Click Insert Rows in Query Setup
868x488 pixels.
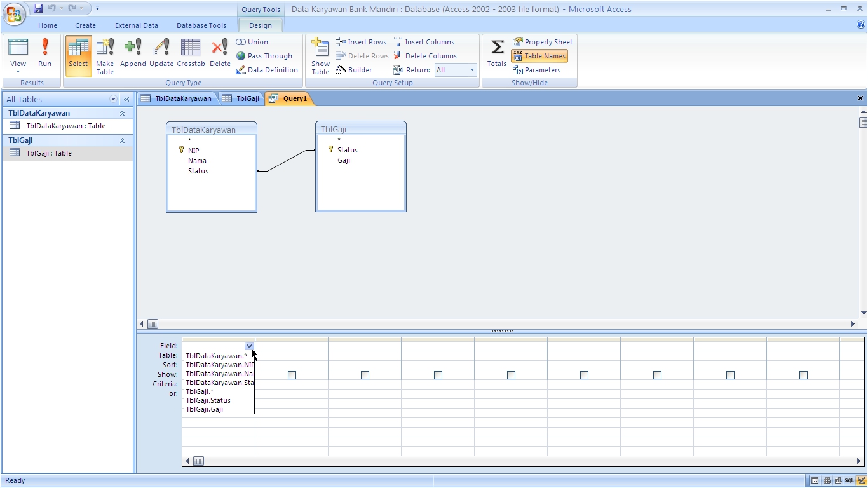[x=361, y=42]
